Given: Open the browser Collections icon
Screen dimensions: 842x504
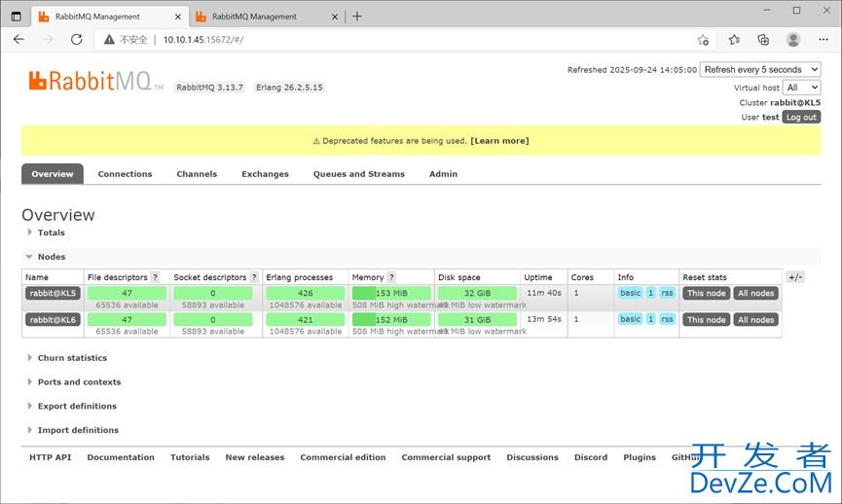Looking at the screenshot, I should (x=763, y=40).
